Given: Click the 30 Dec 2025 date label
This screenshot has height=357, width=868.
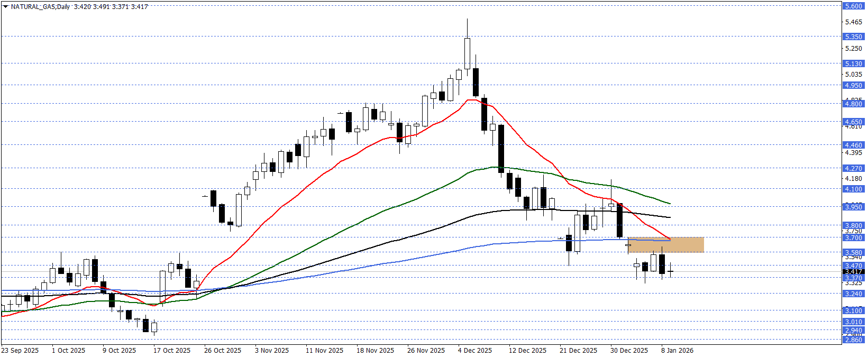Looking at the screenshot, I should click(629, 350).
